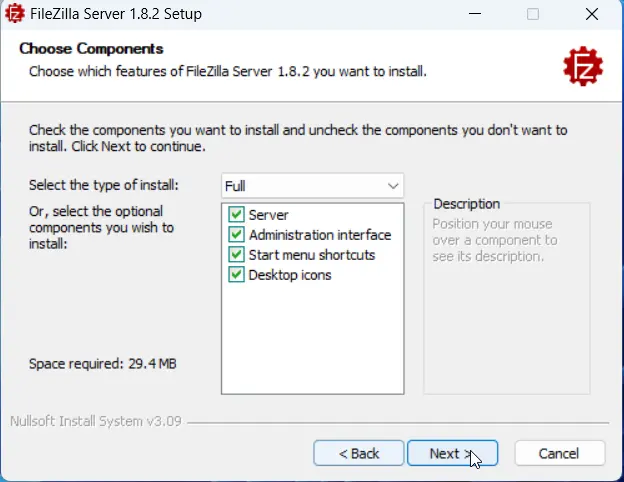
Task: Click empty space in the components list box
Action: (312, 338)
